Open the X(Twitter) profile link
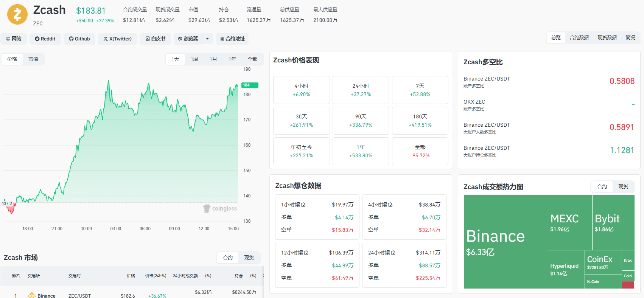This screenshot has width=644, height=298. tap(118, 39)
